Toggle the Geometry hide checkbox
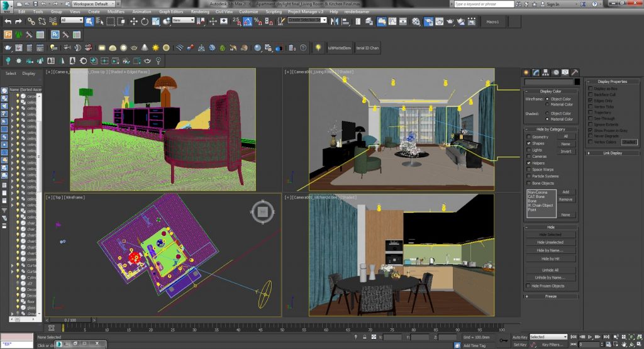The image size is (644, 349). [x=528, y=136]
